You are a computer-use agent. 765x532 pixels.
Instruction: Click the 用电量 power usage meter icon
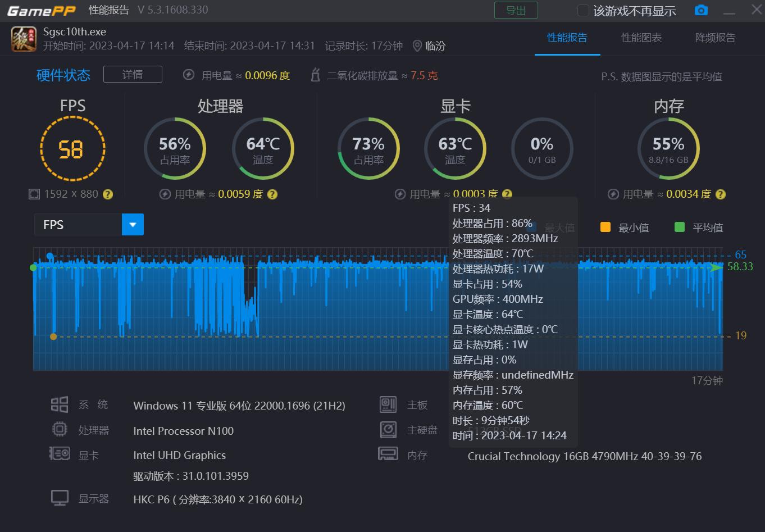pyautogui.click(x=188, y=75)
